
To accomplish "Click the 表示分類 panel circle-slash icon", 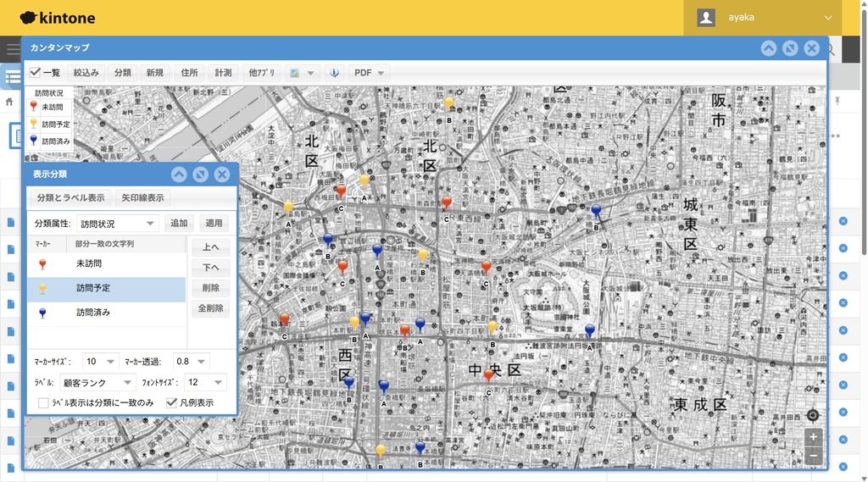I will pos(200,175).
